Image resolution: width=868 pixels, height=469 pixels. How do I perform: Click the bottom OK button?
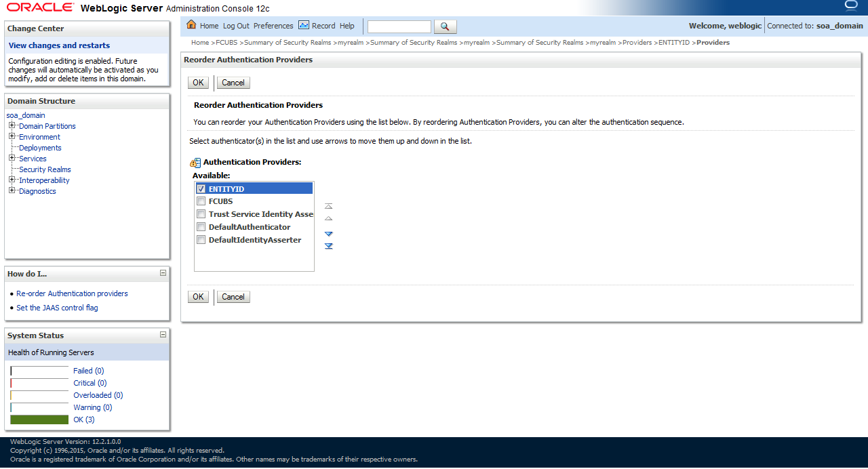198,297
